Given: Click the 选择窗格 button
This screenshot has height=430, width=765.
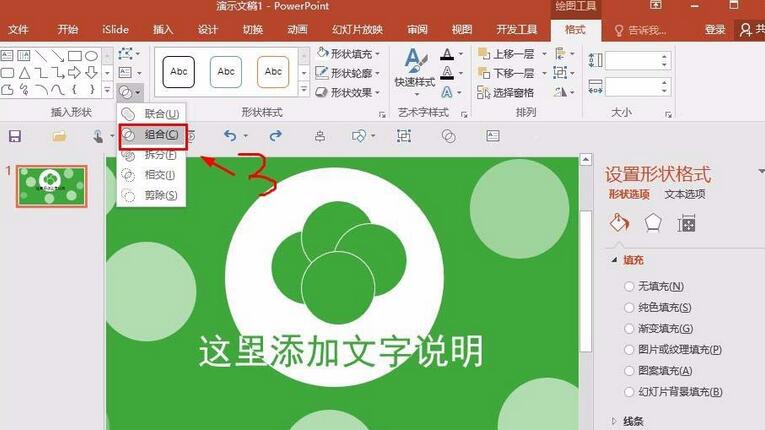Looking at the screenshot, I should [x=512, y=93].
